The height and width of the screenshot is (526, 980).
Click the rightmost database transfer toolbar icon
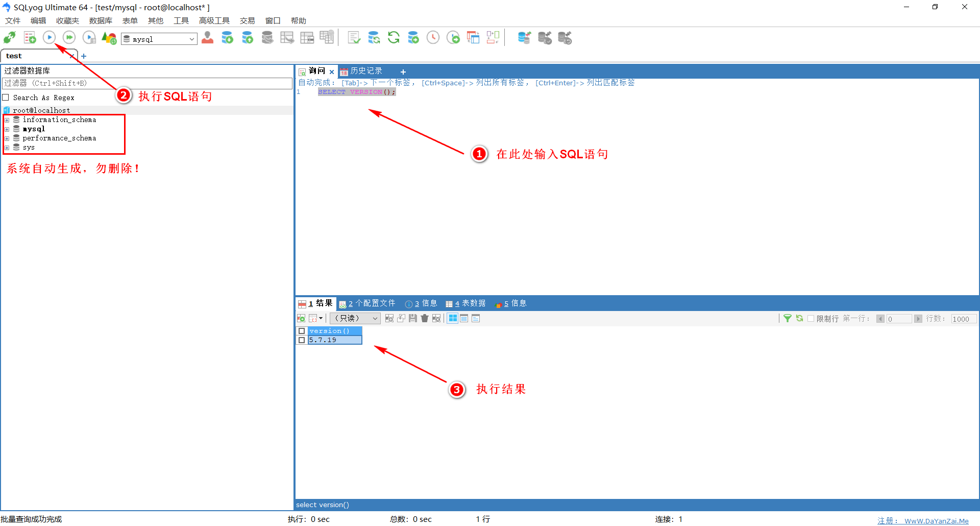point(565,38)
